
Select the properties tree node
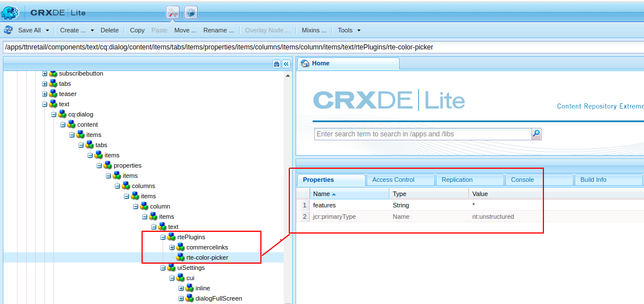point(128,165)
